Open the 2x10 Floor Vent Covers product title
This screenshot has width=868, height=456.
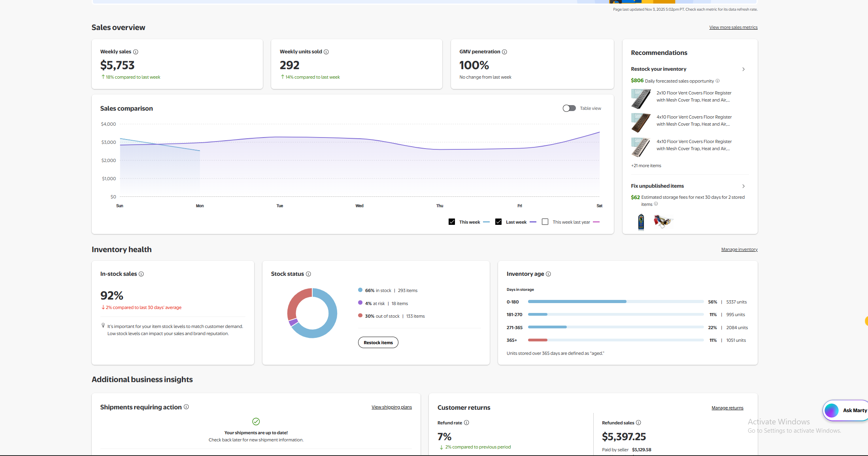[x=694, y=96]
